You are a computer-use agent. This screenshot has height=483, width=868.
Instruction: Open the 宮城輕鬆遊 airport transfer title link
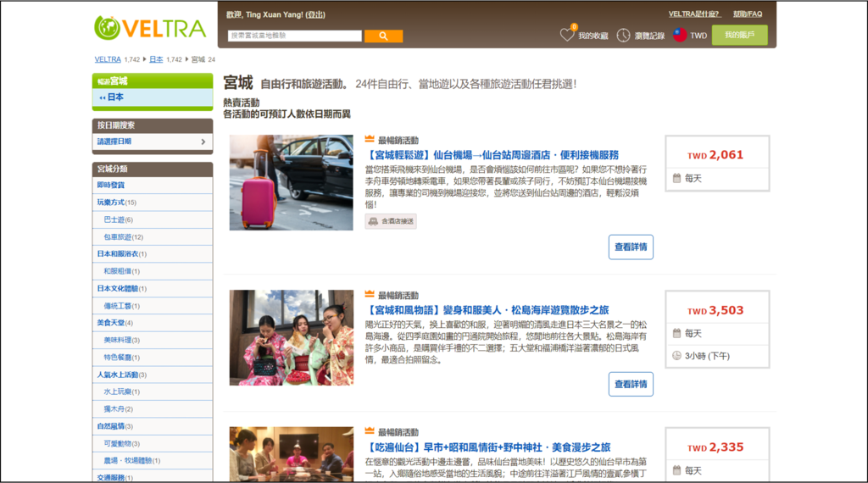(492, 155)
